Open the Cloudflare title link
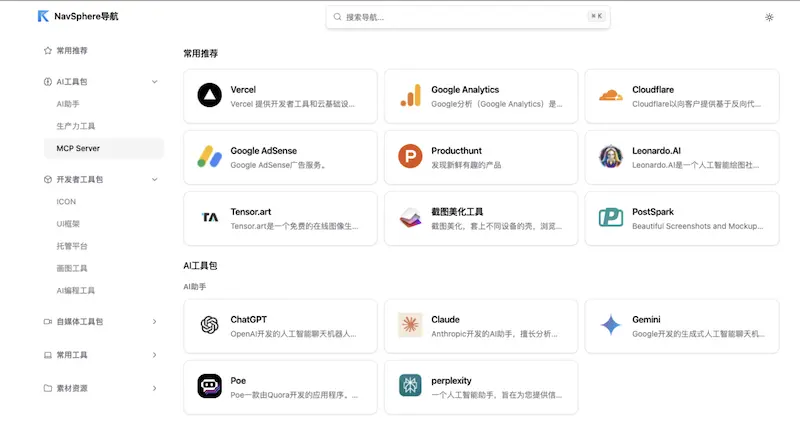 (x=653, y=90)
